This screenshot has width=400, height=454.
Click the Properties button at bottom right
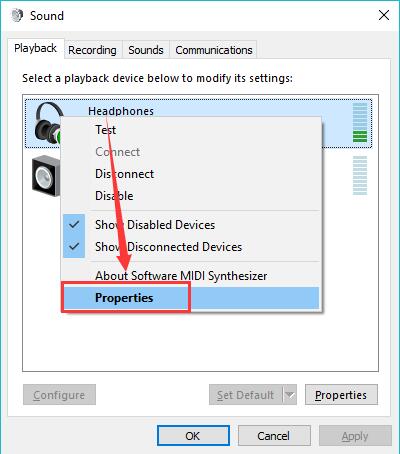click(341, 395)
